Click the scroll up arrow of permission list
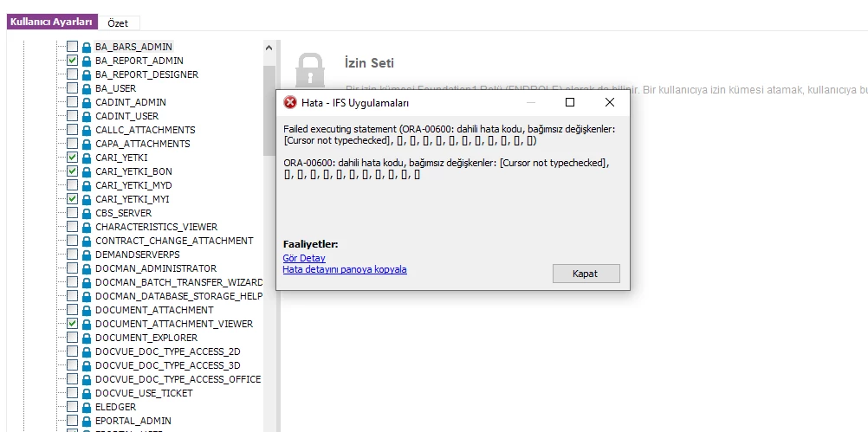 269,48
